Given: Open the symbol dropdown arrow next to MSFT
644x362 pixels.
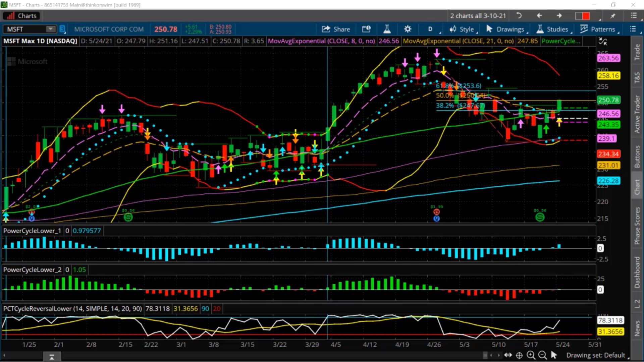Looking at the screenshot, I should click(51, 29).
